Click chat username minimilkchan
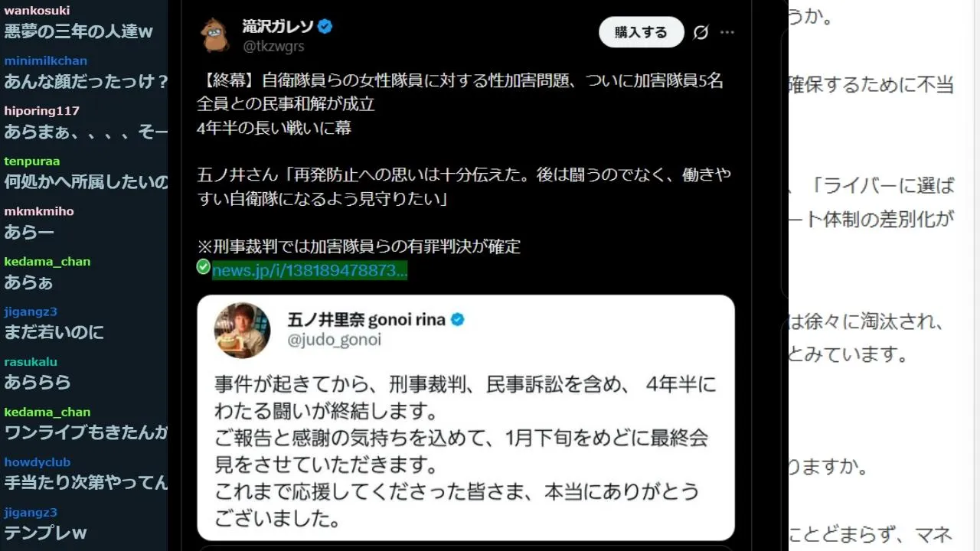 coord(45,60)
